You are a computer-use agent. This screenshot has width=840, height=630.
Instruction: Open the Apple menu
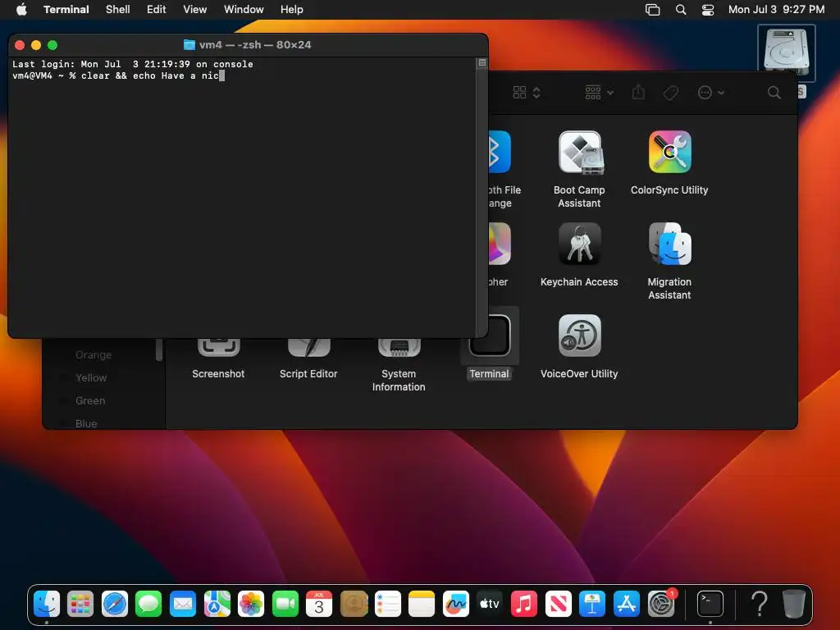21,9
